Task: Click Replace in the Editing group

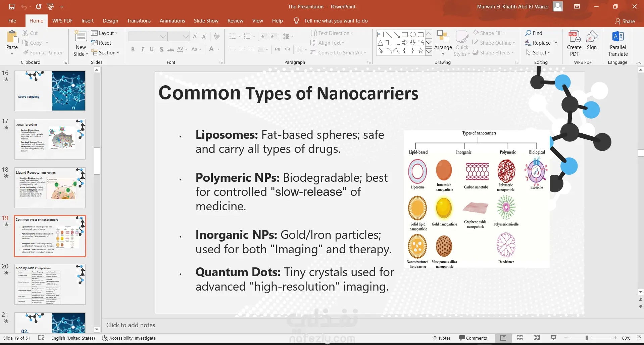Action: [x=538, y=43]
